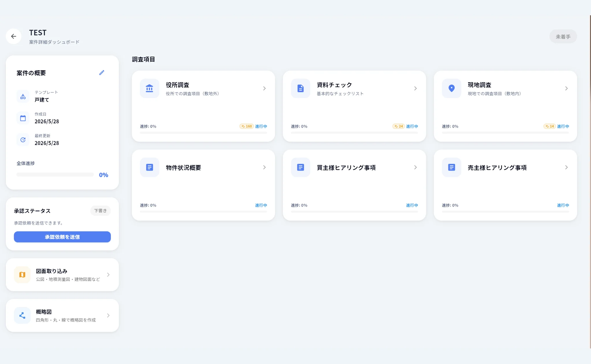This screenshot has height=364, width=591.
Task: Expand 物件状況概要 card chevron
Action: click(264, 167)
